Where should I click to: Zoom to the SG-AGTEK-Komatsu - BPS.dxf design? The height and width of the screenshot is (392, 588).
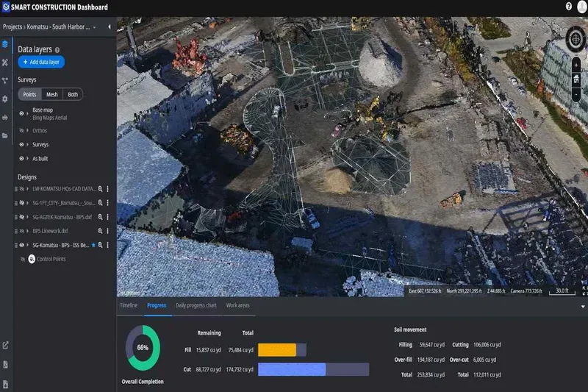(100, 217)
